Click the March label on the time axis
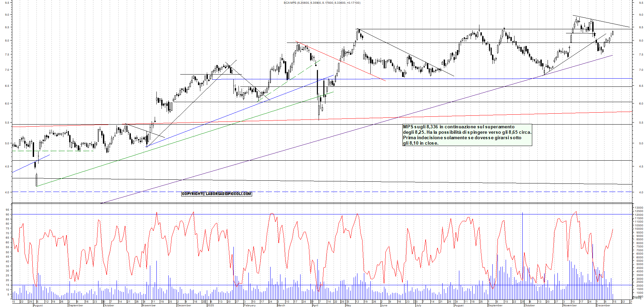644x307 pixels. [281, 305]
